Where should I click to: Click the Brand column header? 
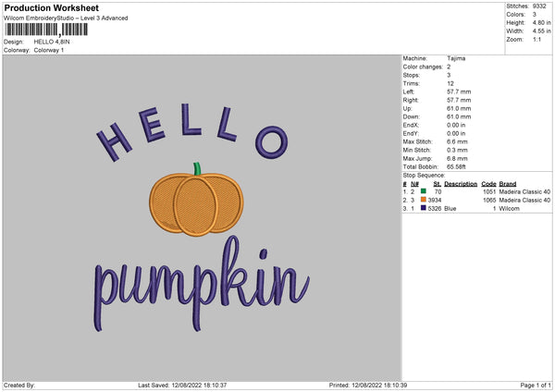[x=507, y=183]
